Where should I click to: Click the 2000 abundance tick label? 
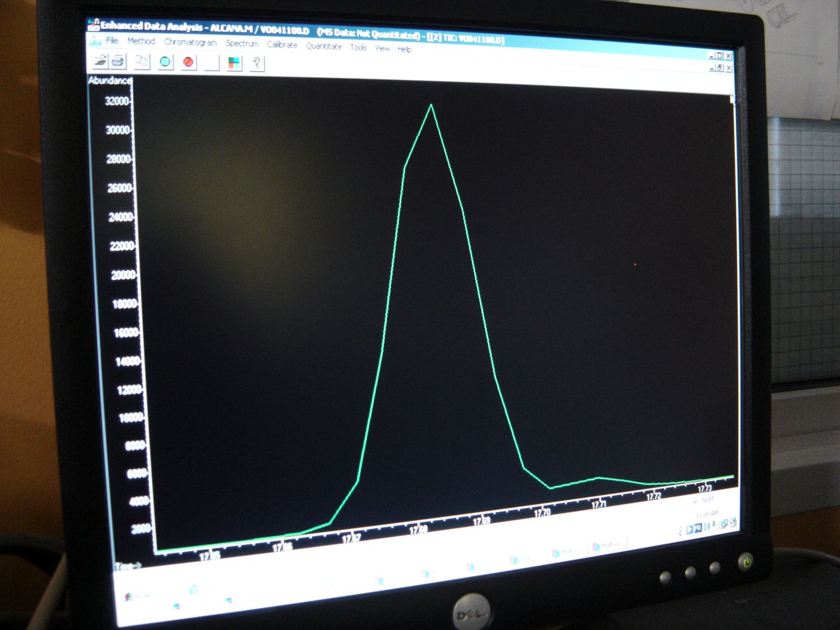pos(140,529)
